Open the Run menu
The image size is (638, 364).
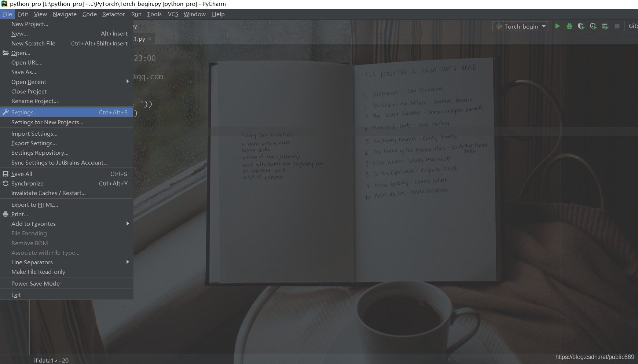click(x=136, y=14)
